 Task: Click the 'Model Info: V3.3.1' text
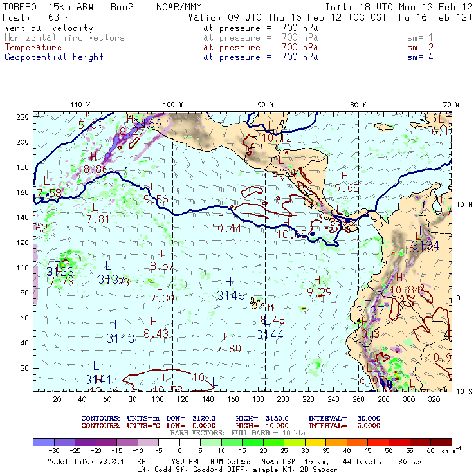(x=86, y=462)
